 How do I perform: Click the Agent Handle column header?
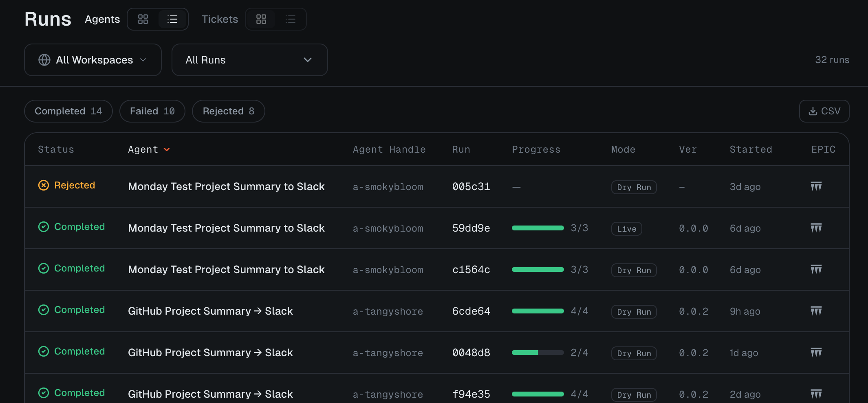click(389, 149)
